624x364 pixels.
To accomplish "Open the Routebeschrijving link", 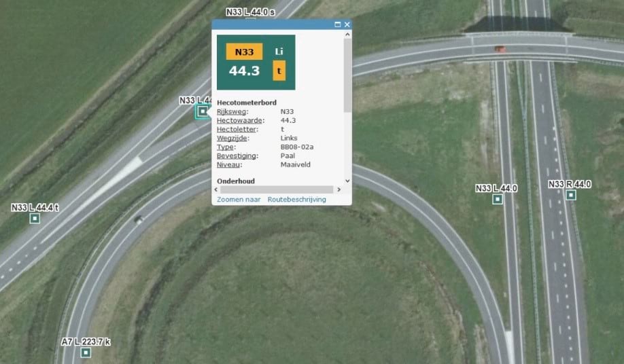I will click(296, 200).
